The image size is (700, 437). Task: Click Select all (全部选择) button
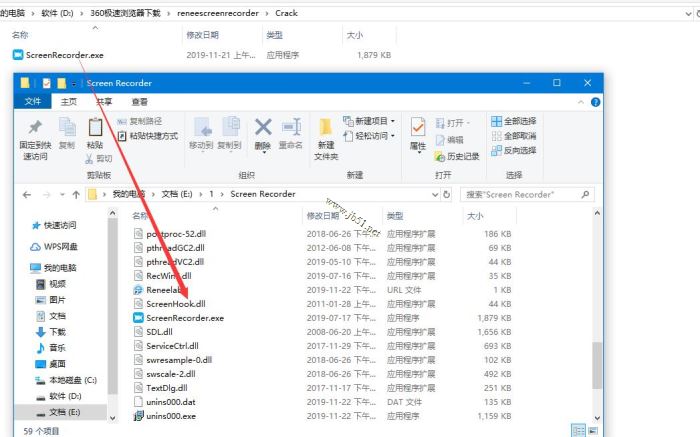point(514,121)
